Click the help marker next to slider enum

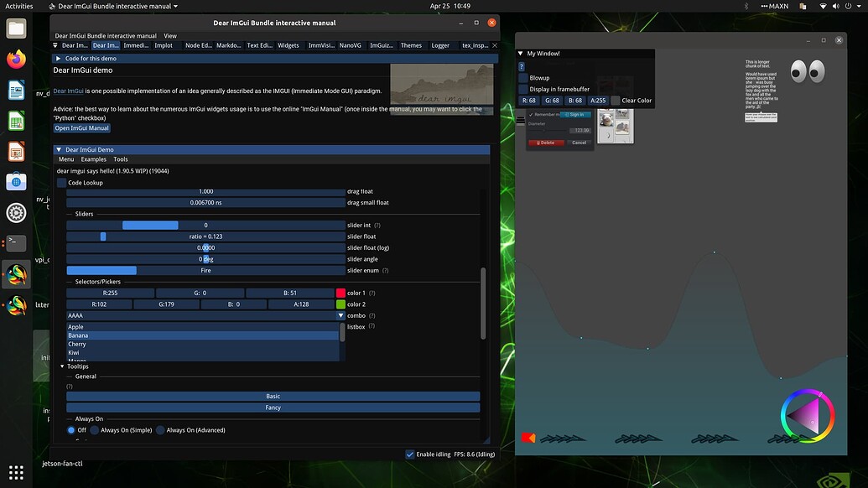[x=385, y=271]
